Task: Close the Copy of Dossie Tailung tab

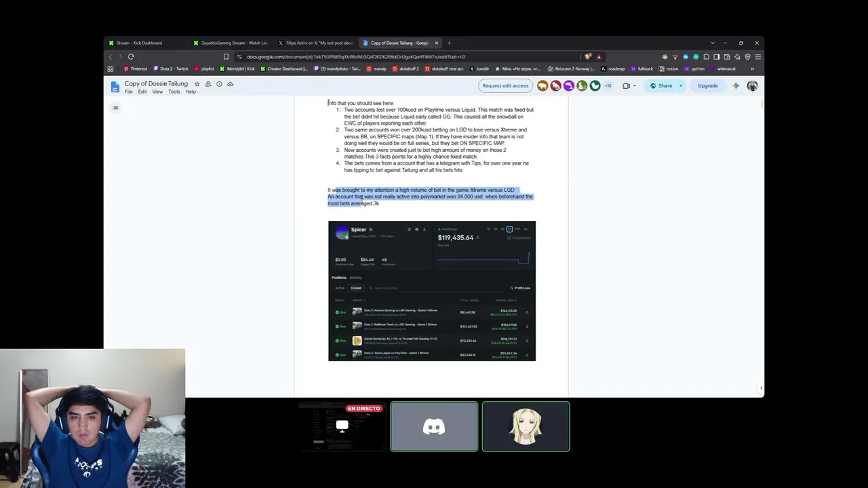Action: (437, 43)
